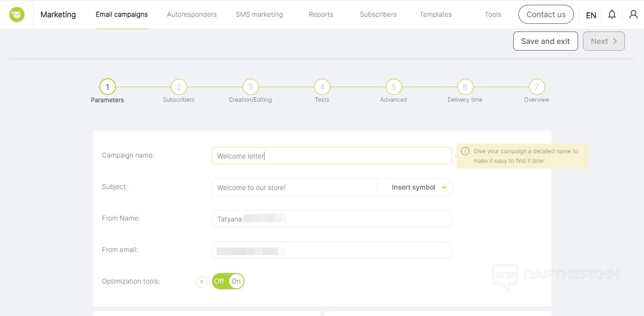Click the green envelope logo icon

coord(17,14)
